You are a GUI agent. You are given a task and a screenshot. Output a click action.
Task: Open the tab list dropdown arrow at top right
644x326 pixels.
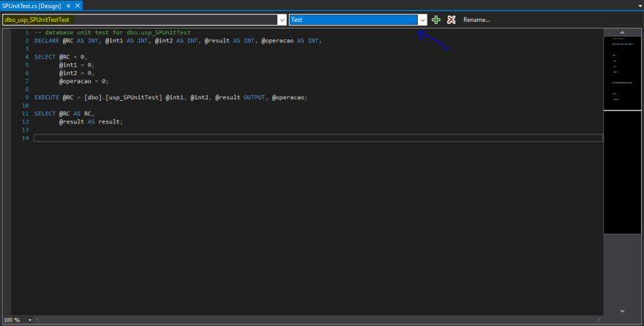640,6
